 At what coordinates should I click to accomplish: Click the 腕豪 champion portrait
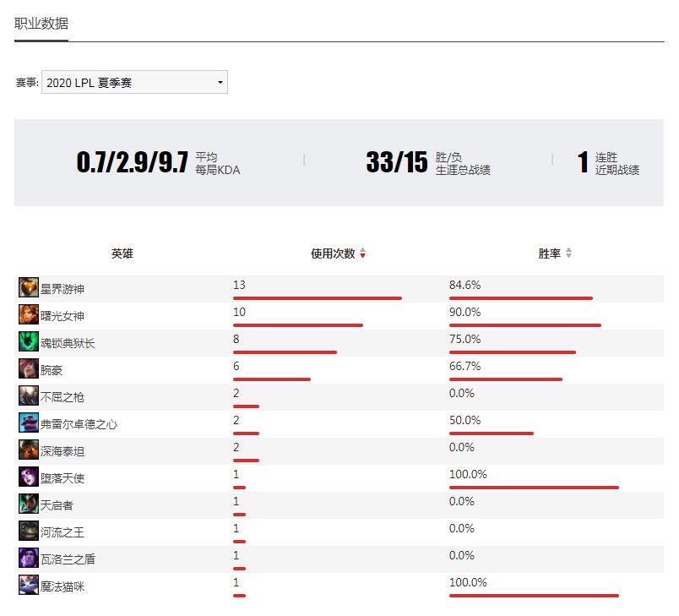29,368
